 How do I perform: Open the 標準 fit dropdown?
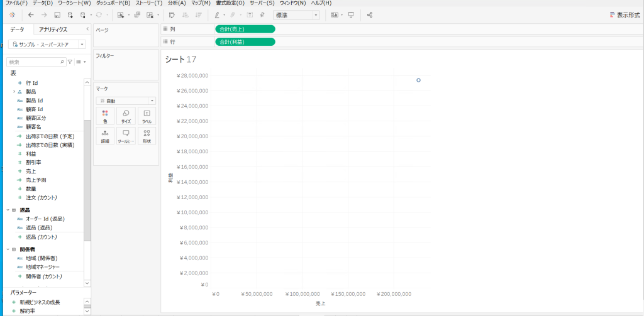point(296,14)
